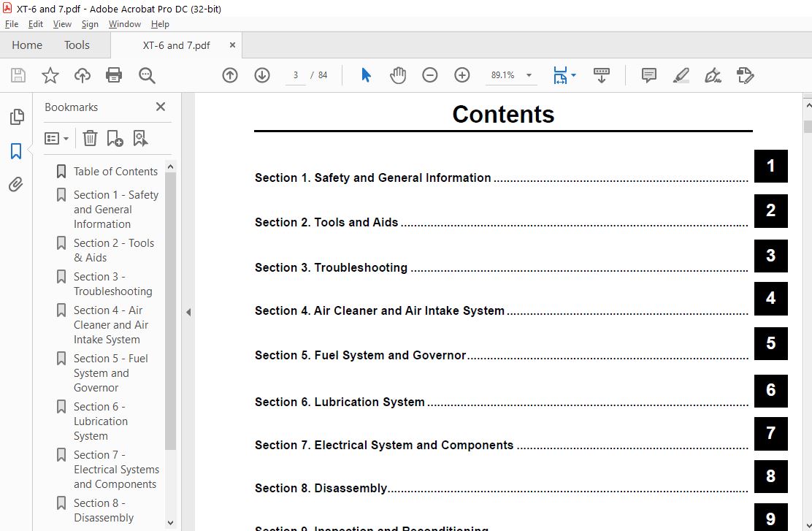Image resolution: width=812 pixels, height=531 pixels.
Task: Select the XT-6 and 7.pdf tab
Action: pos(176,45)
